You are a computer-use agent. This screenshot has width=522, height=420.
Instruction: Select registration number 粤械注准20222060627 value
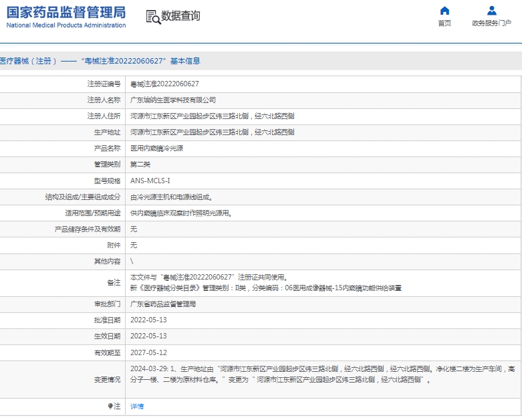tap(164, 84)
